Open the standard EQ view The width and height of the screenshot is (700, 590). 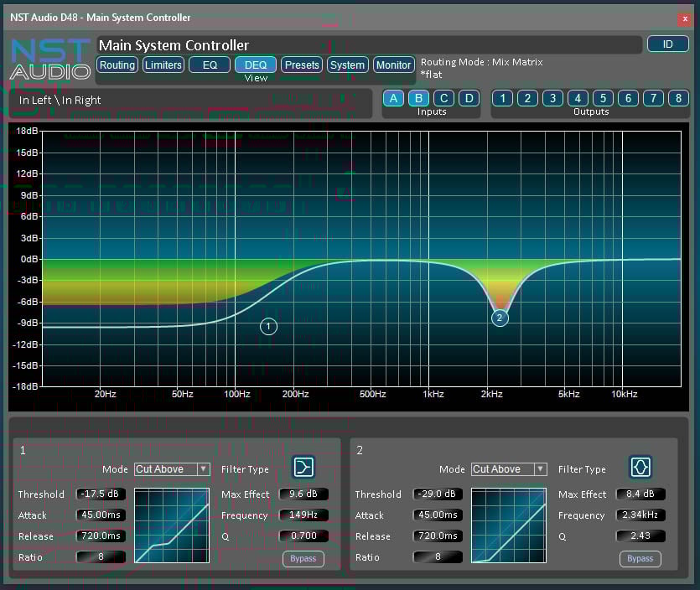tap(209, 65)
